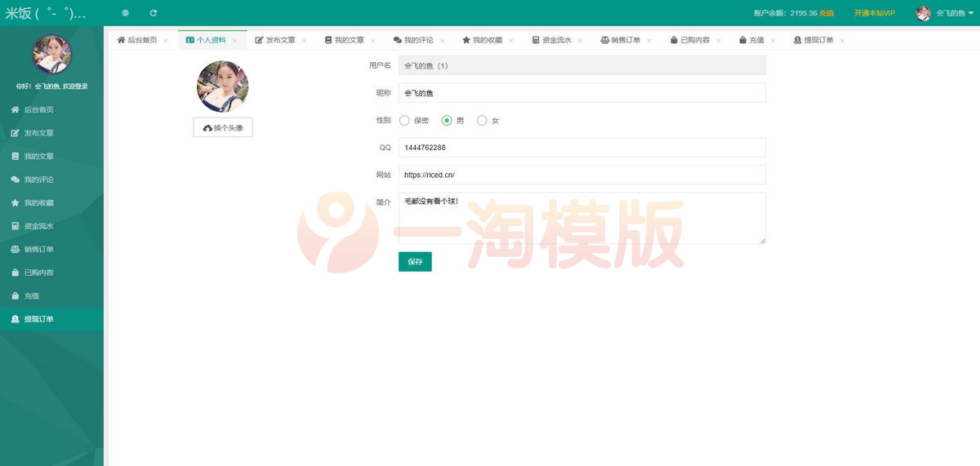
Task: Open 销售订单 in the sidebar
Action: pos(38,250)
